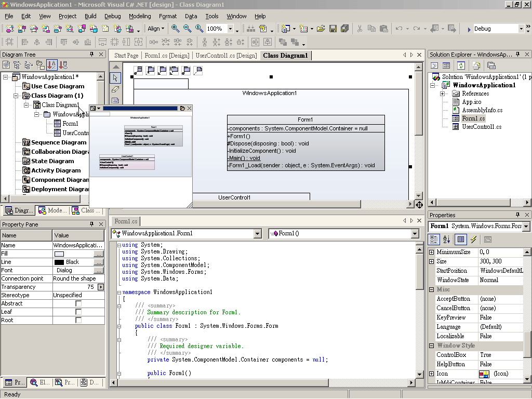Click the first shape icon above the diagram

point(138,71)
